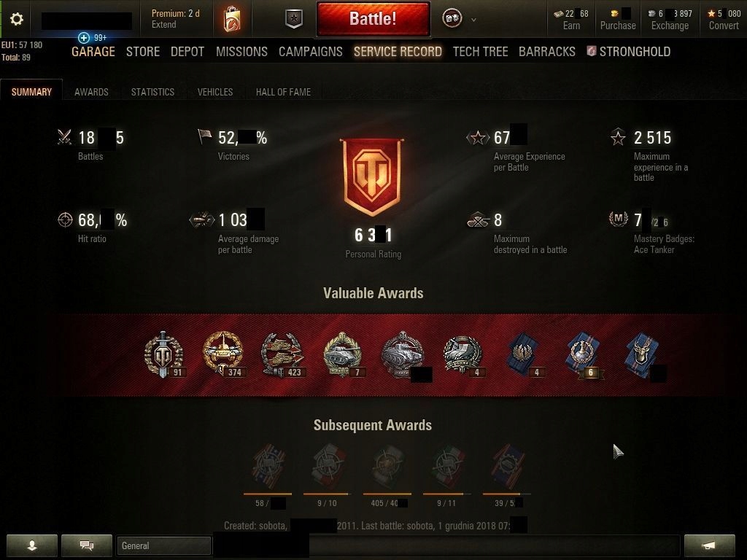
Task: Open the contacts button at bottom left
Action: (x=32, y=545)
